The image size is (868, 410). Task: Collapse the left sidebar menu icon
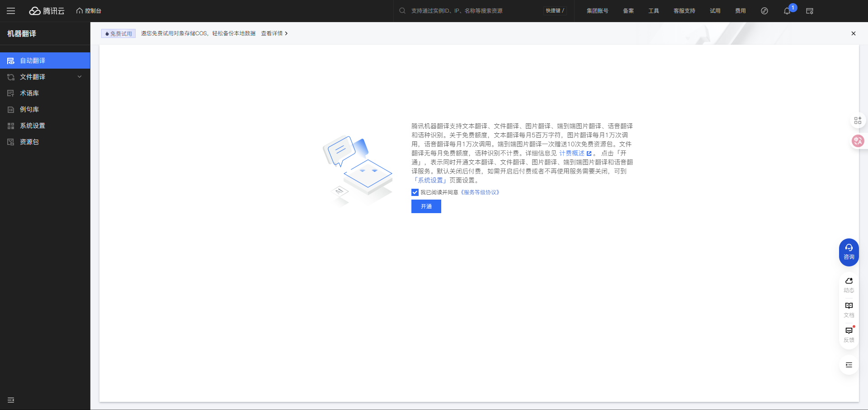(11, 400)
